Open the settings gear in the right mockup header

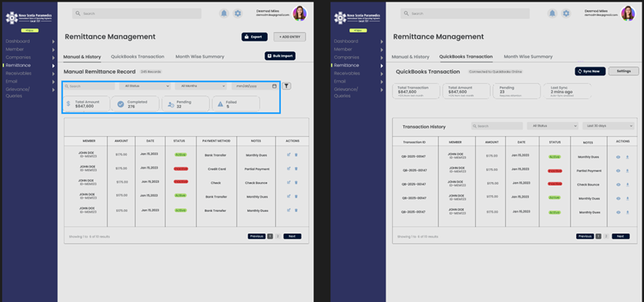click(x=566, y=13)
